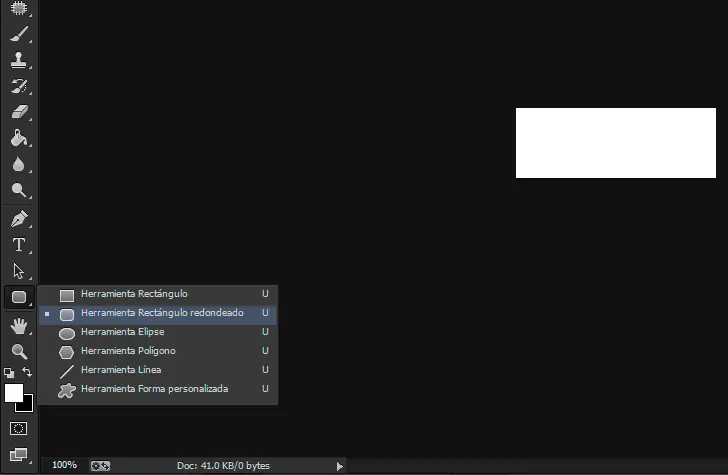
Task: Click the Rounded Rectangle tool in toolbar
Action: point(19,297)
